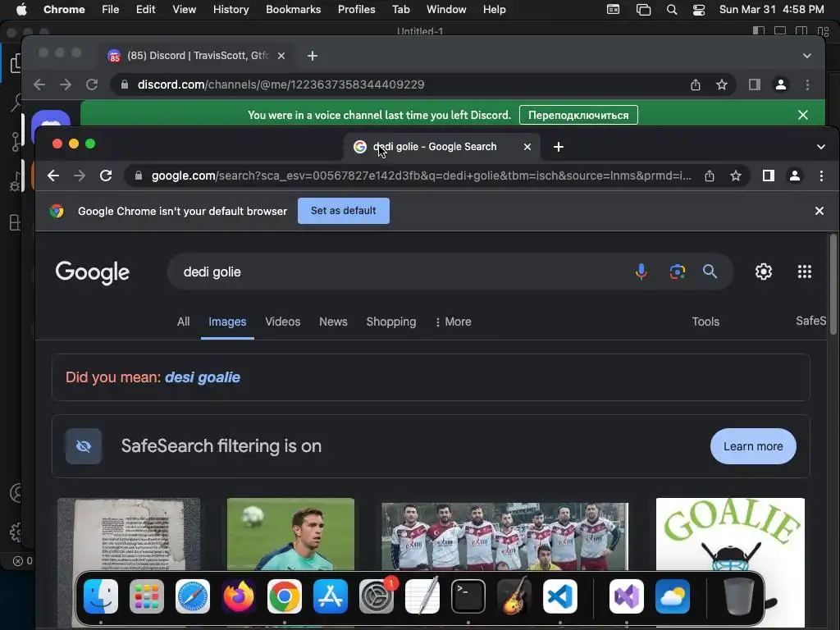Screen dimensions: 840x630
Task: Expand the More search categories menu
Action: pyautogui.click(x=453, y=322)
